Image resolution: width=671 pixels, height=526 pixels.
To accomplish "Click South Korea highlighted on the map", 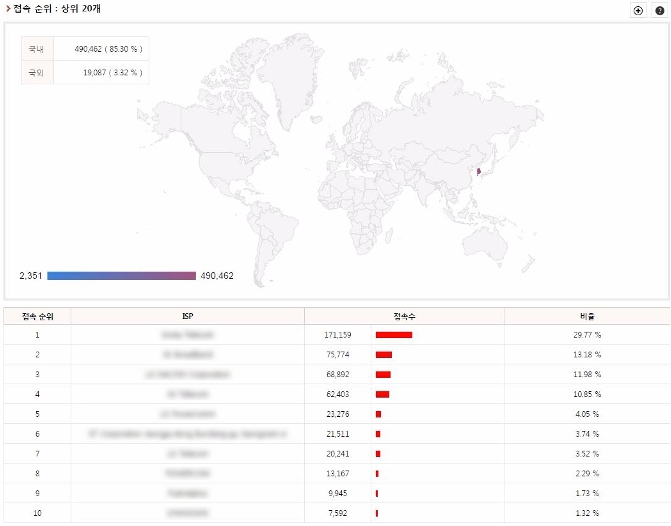I will click(479, 171).
